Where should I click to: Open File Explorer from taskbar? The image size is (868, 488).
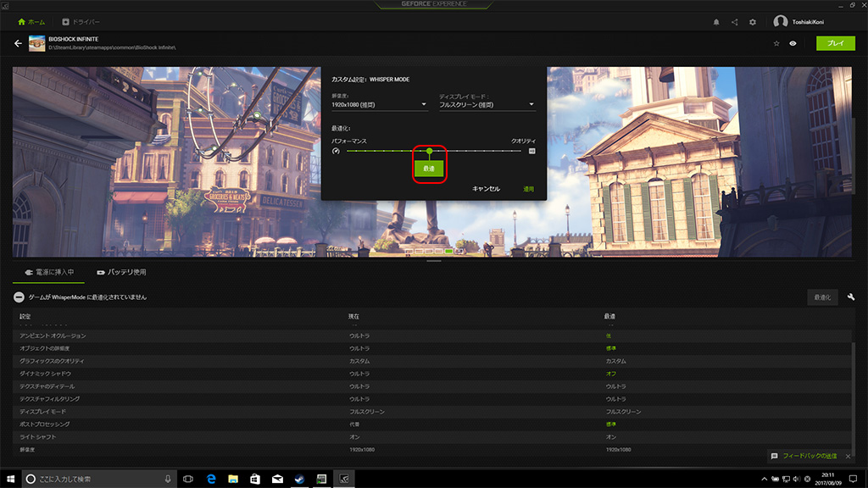tap(233, 479)
